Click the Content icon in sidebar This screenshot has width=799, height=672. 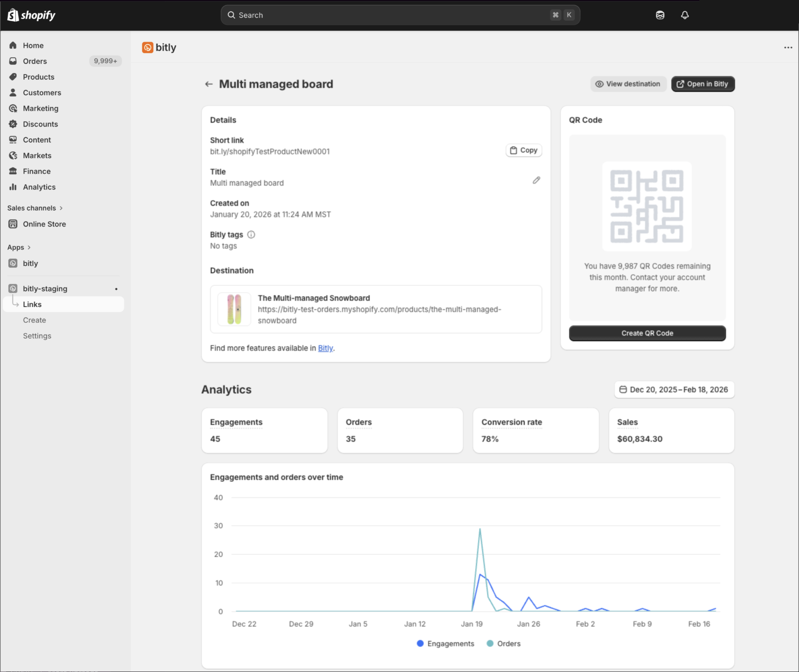click(x=13, y=139)
